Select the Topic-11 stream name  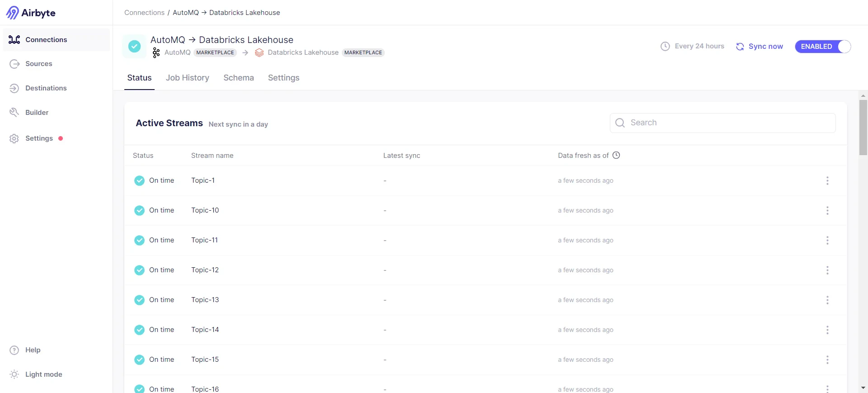[x=204, y=240]
